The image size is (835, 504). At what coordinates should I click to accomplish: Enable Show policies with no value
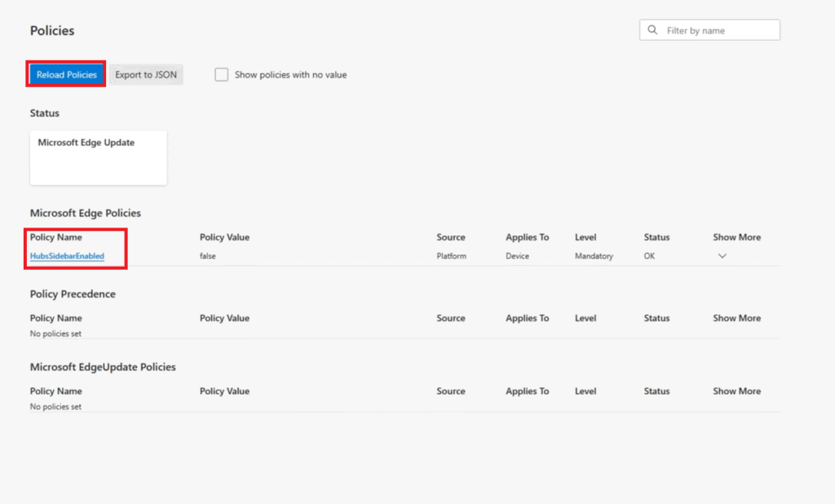pyautogui.click(x=222, y=74)
